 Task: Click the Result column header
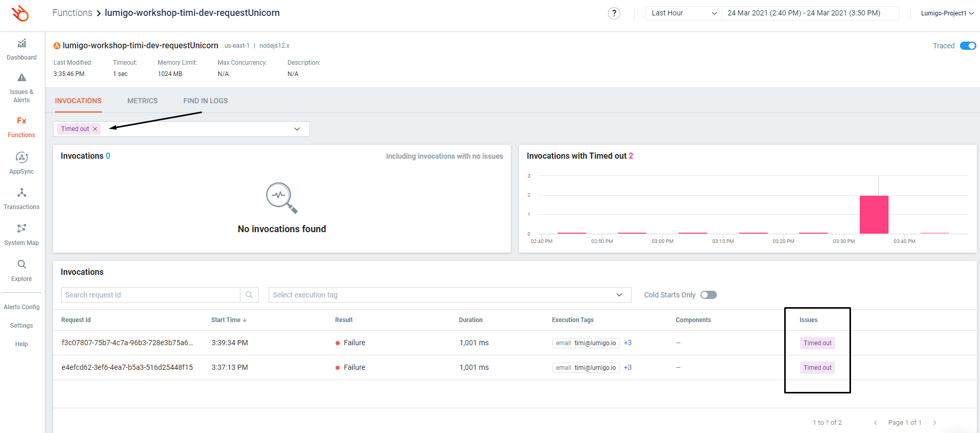(344, 320)
